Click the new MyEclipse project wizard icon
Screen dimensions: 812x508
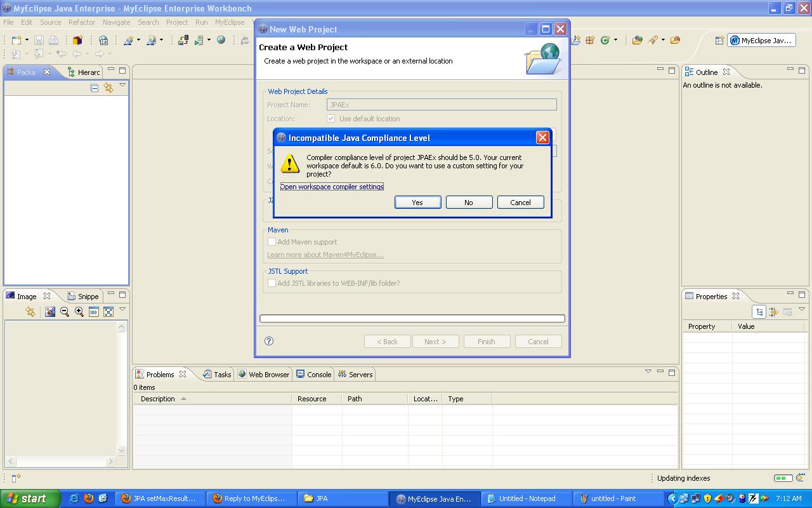click(128, 40)
